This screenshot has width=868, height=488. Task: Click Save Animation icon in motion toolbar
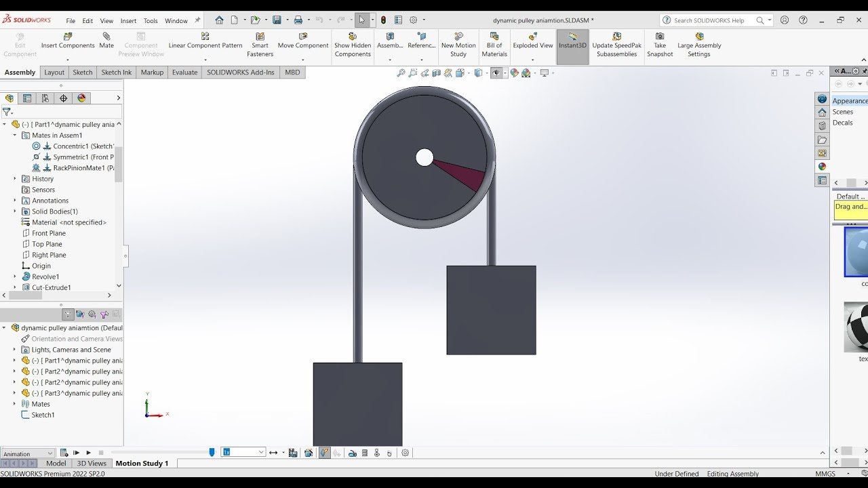tap(293, 453)
